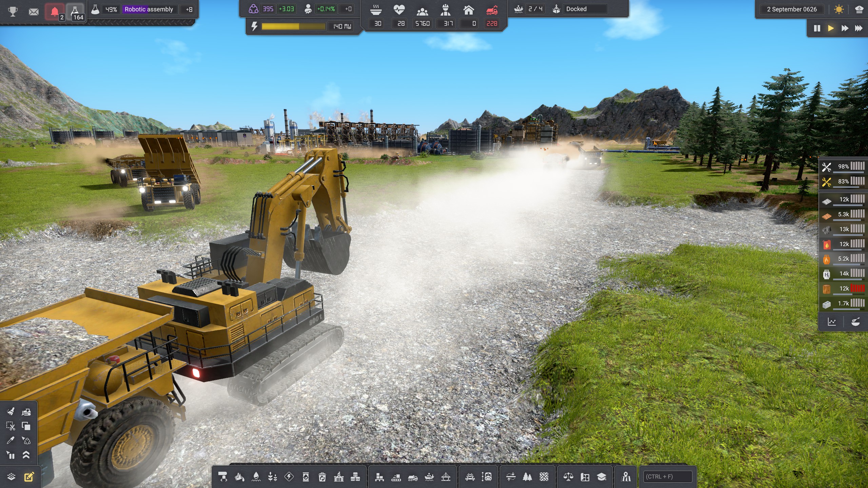
Task: Open the messages envelope icon
Action: tap(34, 12)
